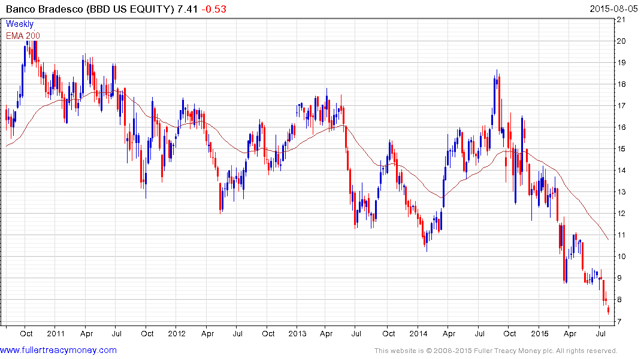Select the -0.53 price change value
Viewport: 644px width, 359px height.
click(x=214, y=9)
